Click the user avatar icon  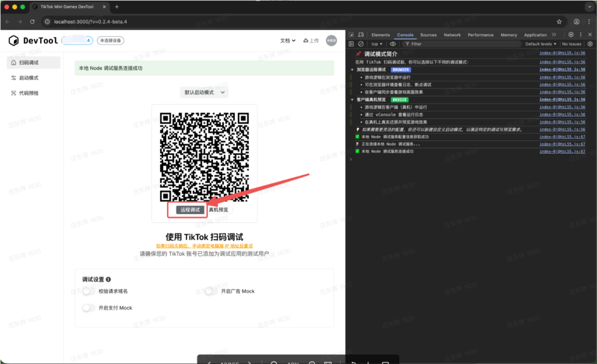(x=331, y=40)
